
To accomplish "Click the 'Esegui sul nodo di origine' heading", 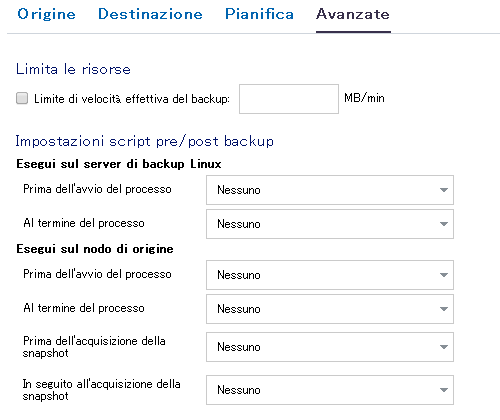I will (x=95, y=249).
